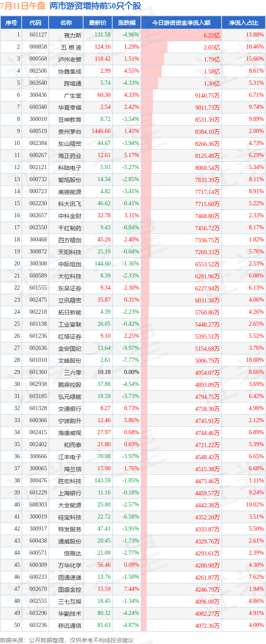Select stock name 科大讯飞

tap(70, 204)
